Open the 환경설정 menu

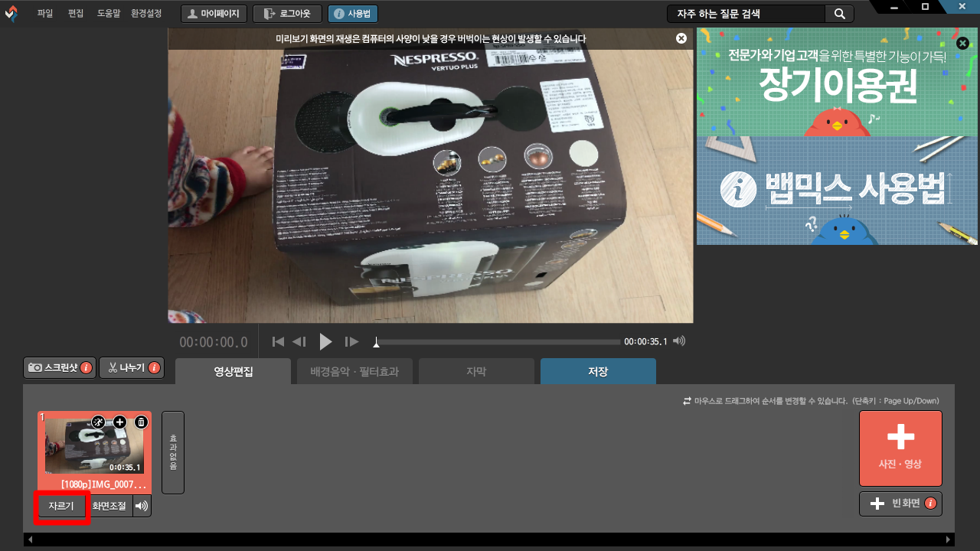(146, 14)
